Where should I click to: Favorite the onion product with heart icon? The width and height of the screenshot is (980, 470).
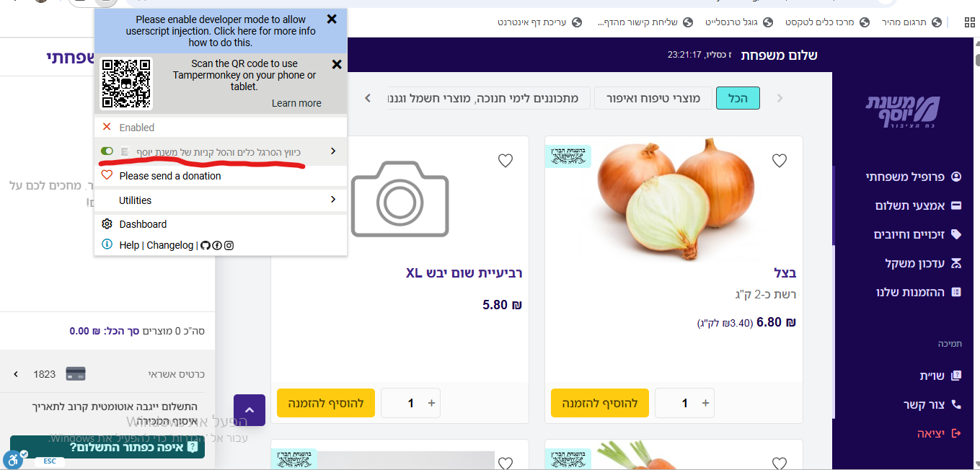(780, 161)
